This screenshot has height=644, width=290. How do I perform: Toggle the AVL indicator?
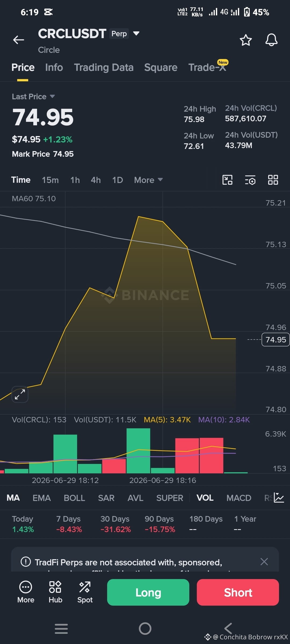coord(135,498)
